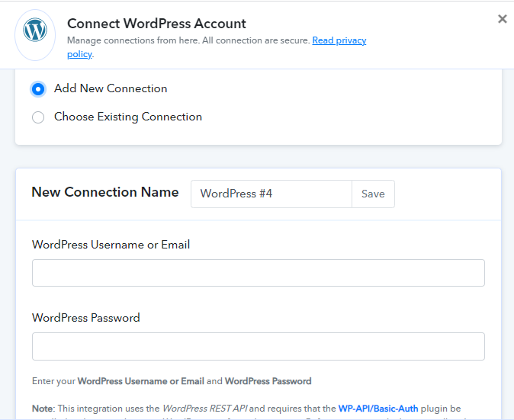Click the New Connection Name label
514x420 pixels.
(x=105, y=192)
